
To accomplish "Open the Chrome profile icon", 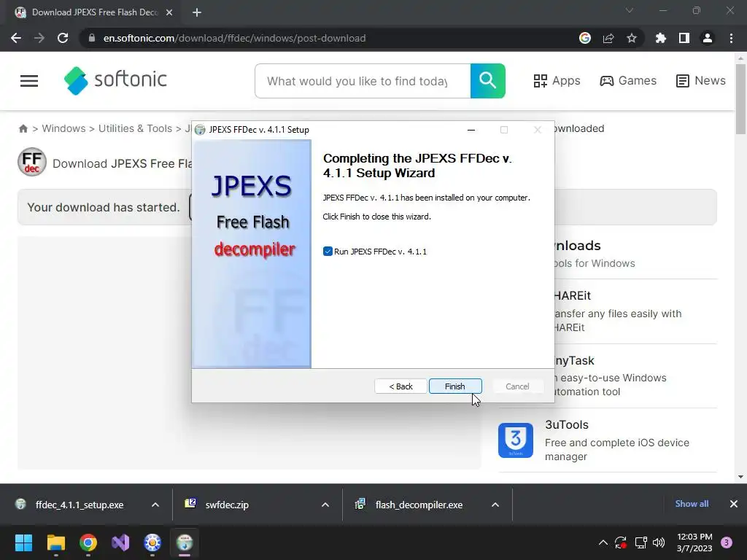I will pyautogui.click(x=708, y=38).
